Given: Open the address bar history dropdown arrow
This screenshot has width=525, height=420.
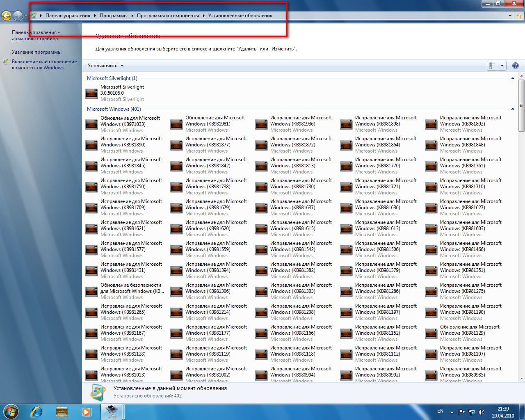Looking at the screenshot, I should coord(510,16).
